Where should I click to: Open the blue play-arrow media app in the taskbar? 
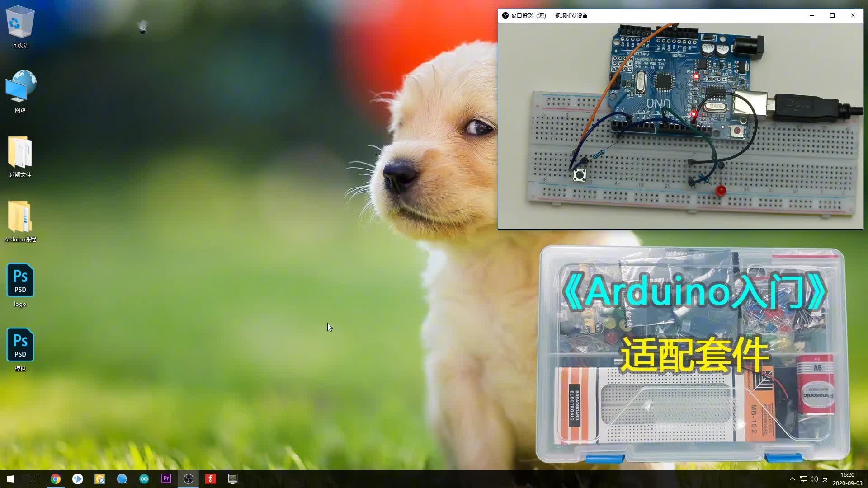click(x=78, y=479)
